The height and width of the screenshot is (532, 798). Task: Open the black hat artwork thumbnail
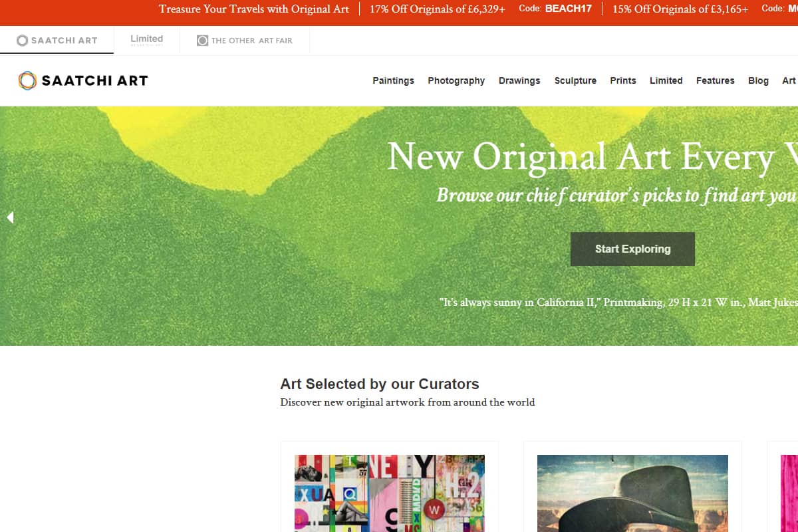click(632, 493)
